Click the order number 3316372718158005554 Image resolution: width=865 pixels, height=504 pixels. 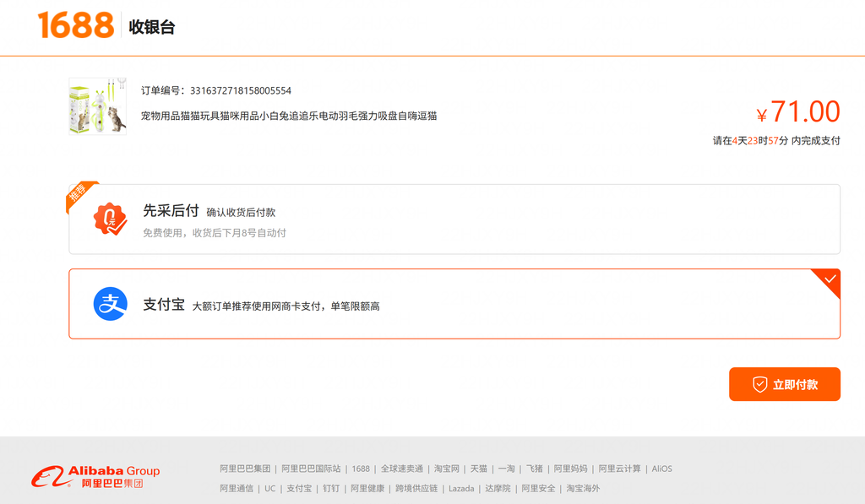click(241, 90)
